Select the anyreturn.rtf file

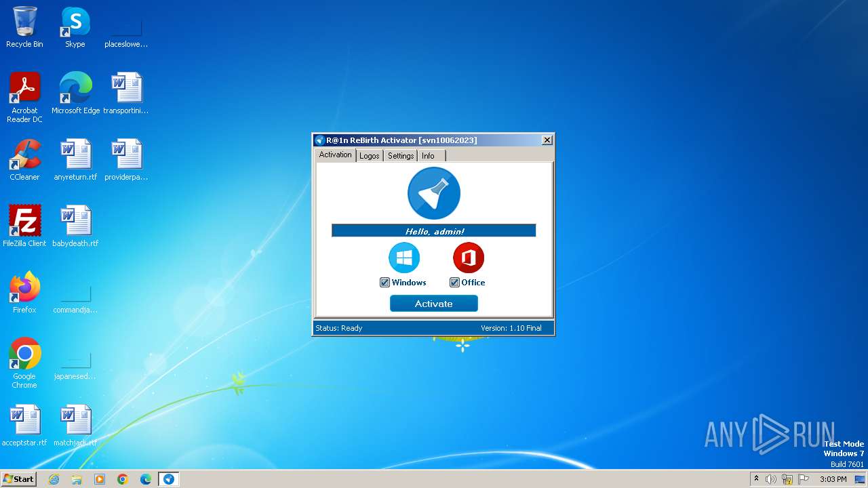pyautogui.click(x=75, y=161)
